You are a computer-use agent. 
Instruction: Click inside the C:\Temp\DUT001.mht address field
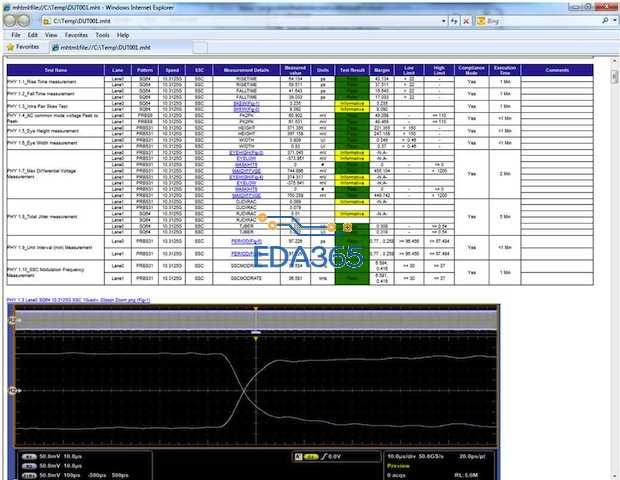coord(245,21)
